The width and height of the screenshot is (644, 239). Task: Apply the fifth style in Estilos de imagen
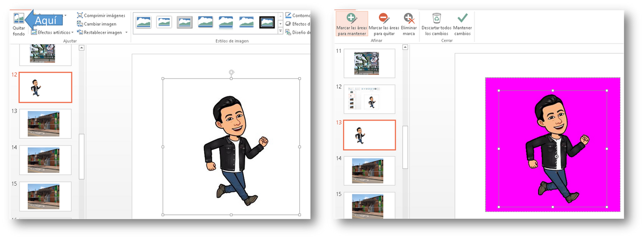click(226, 22)
